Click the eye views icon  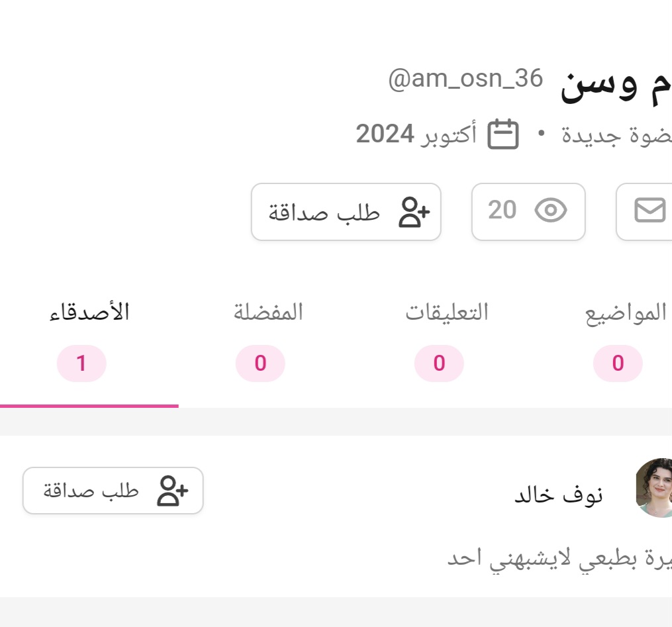click(551, 211)
